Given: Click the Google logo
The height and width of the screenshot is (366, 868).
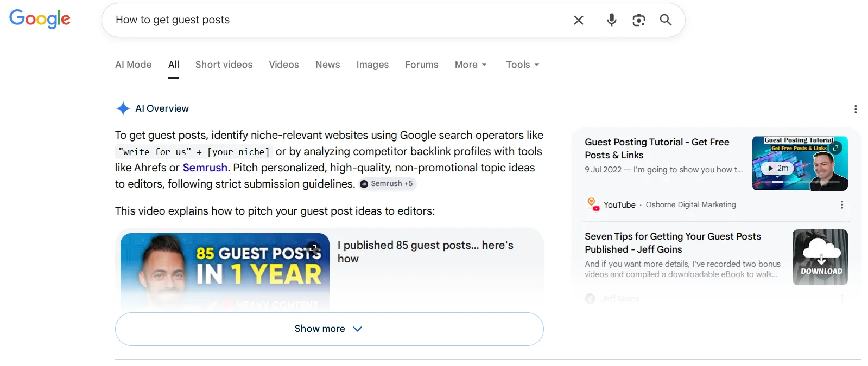Looking at the screenshot, I should point(40,19).
